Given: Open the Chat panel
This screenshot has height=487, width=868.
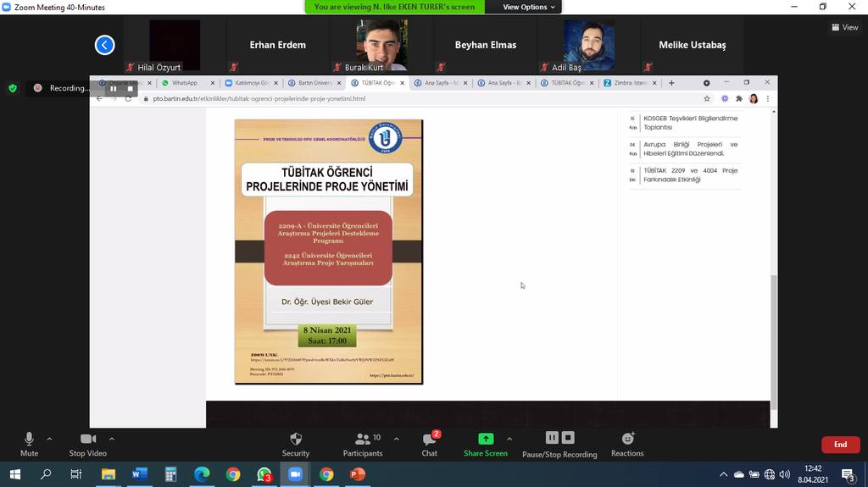Looking at the screenshot, I should coord(429,445).
